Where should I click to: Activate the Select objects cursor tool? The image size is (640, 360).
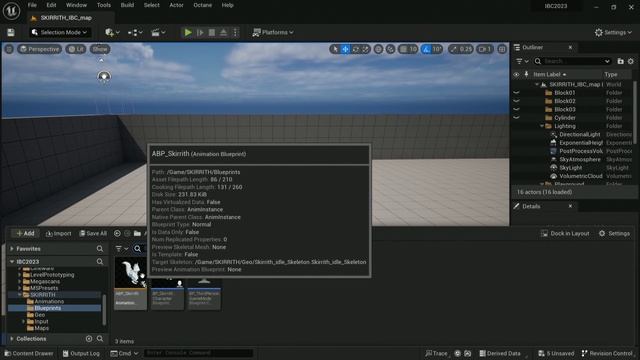point(335,49)
